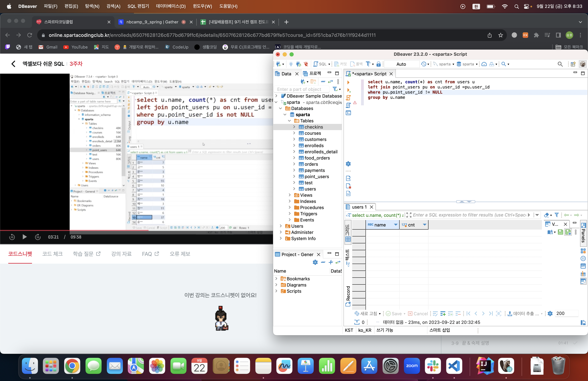Execute SQL in new tab (arrow with plus)
The width and height of the screenshot is (588, 381).
coord(349,90)
